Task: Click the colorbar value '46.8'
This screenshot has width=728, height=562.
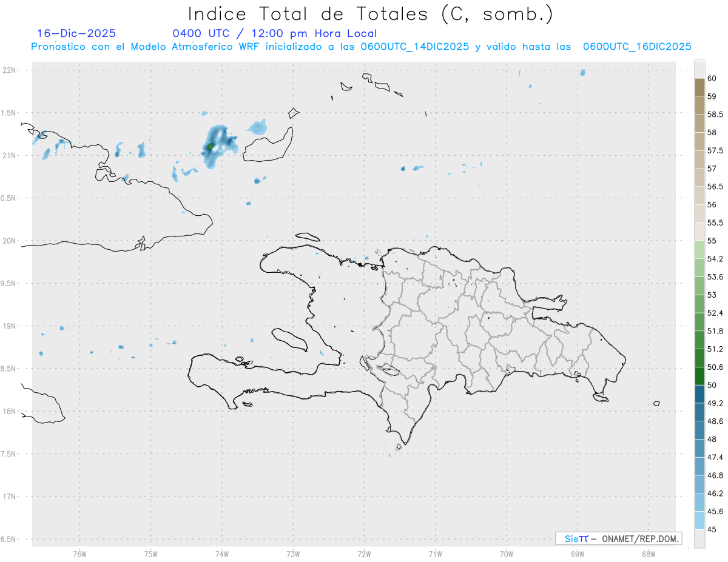Action: coord(715,475)
